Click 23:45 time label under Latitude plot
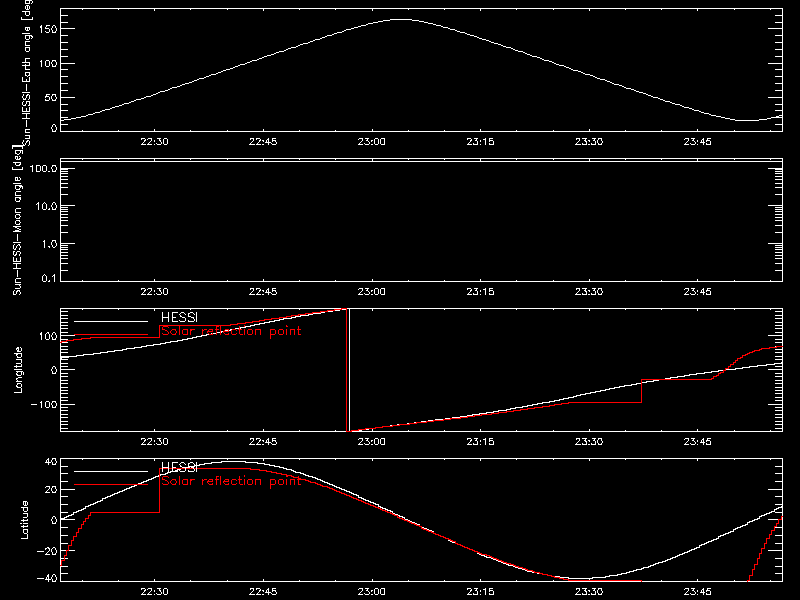 point(697,592)
